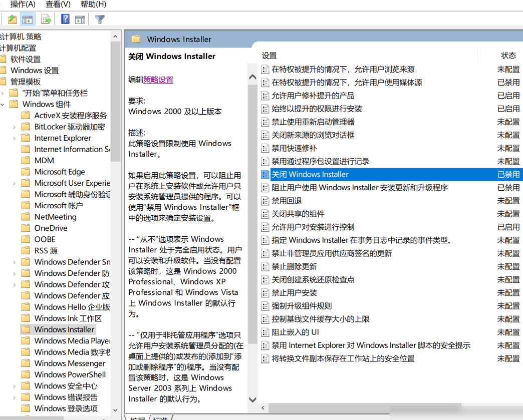Click folder icon beside OneDrive

click(x=26, y=228)
